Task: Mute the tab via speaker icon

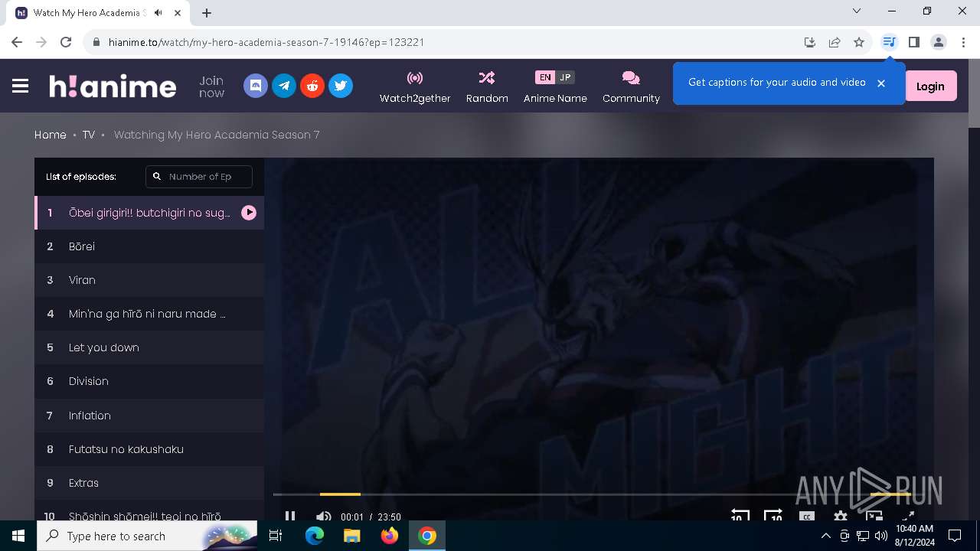Action: coord(158,12)
